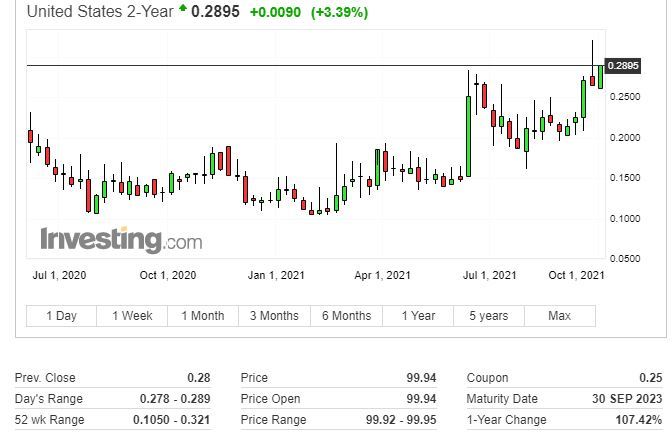This screenshot has width=672, height=436.
Task: Open the Max range view
Action: [x=560, y=316]
